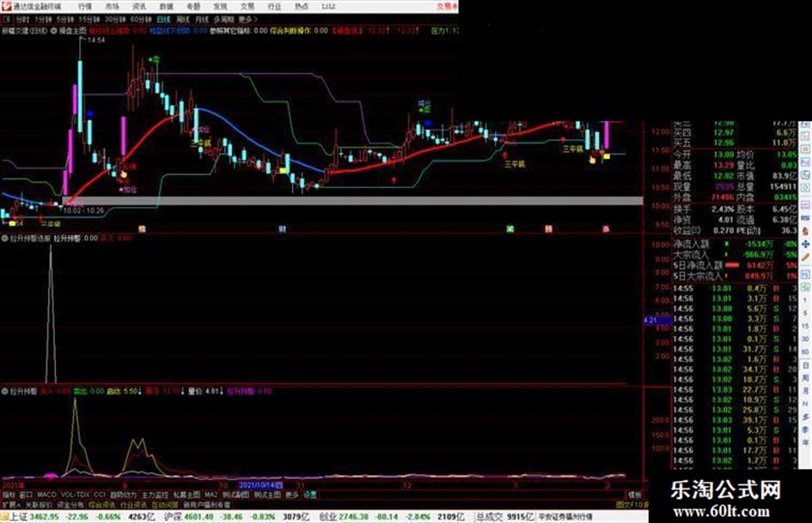The width and height of the screenshot is (812, 523).
Task: Select the 周 period shortcut in right sidebar
Action: (805, 379)
